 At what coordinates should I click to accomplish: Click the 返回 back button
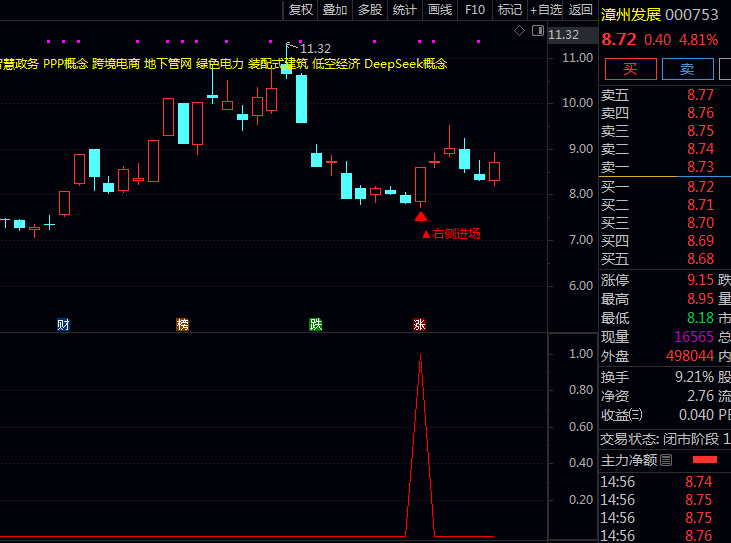pos(580,10)
